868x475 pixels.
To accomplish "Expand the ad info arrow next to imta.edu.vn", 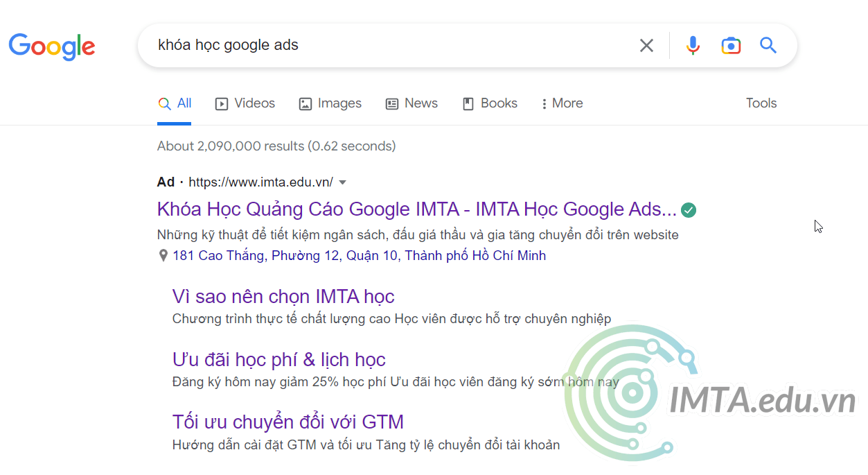I will [342, 182].
